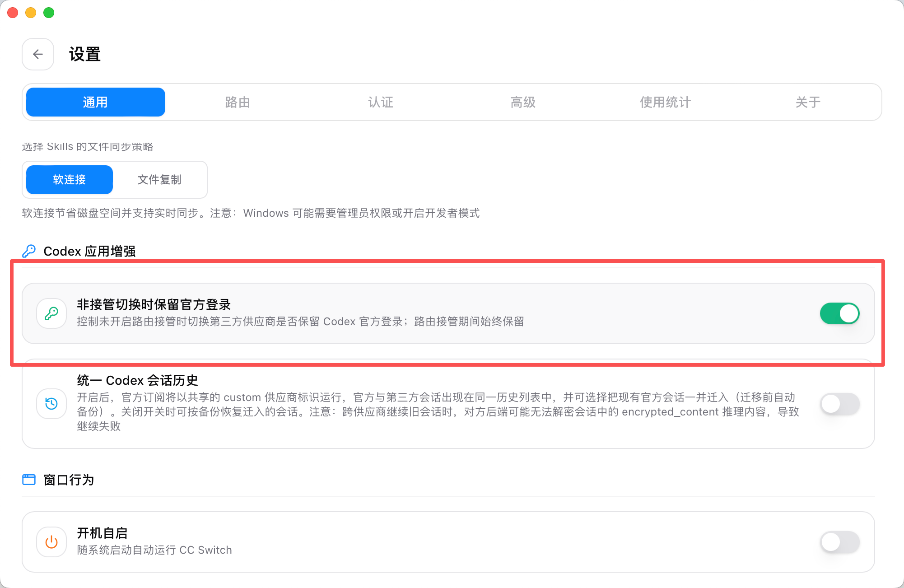Click the 统一 Codex 会话历史 title
904x588 pixels.
(138, 380)
